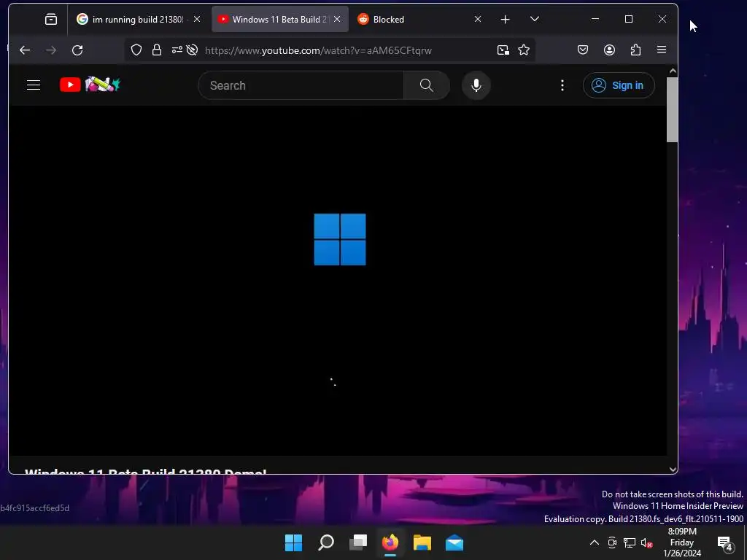
Task: Open network tray icon
Action: pos(630,542)
